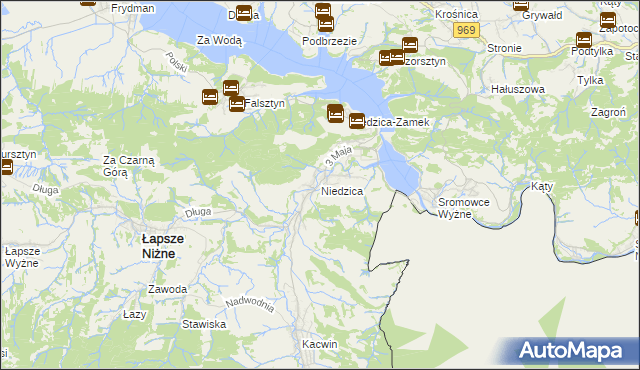This screenshot has height=370, width=640.
Task: Open the topmost hotel icon above Falsztyn
Action: [231, 88]
